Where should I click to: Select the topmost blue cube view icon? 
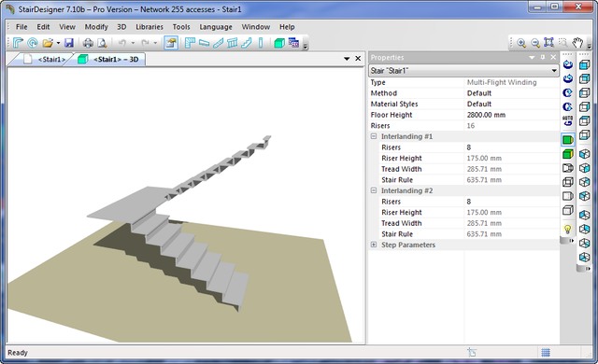coord(584,64)
